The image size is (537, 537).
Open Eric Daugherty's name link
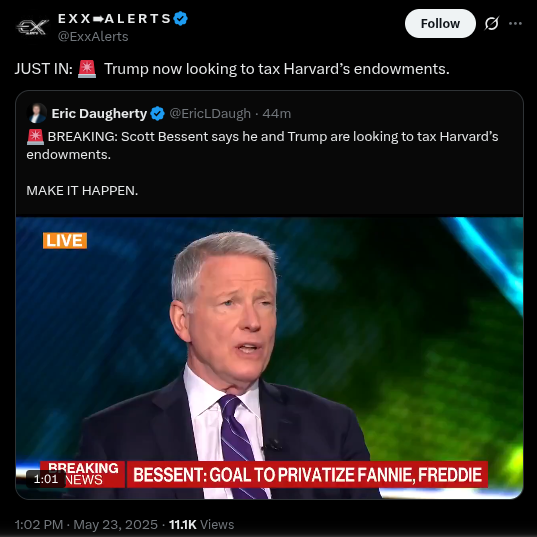pyautogui.click(x=99, y=113)
